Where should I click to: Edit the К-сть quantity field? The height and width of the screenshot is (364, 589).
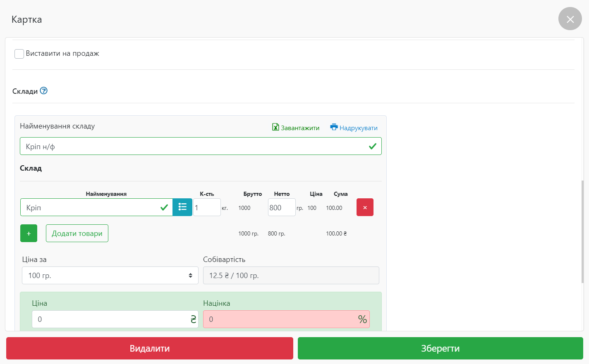point(206,207)
